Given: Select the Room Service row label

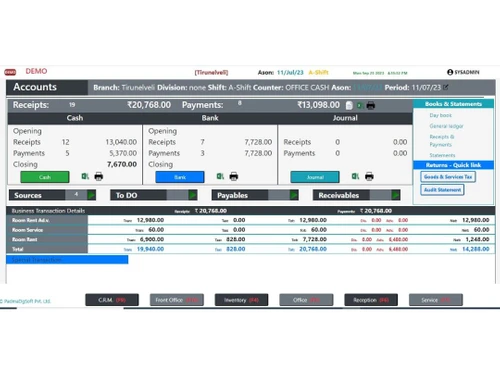Looking at the screenshot, I should (x=27, y=230).
